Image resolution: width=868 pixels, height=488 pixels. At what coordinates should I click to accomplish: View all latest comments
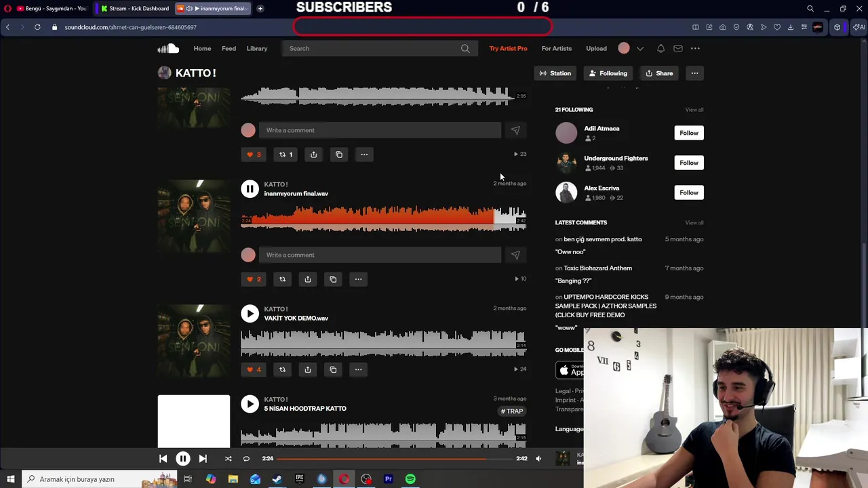click(694, 223)
